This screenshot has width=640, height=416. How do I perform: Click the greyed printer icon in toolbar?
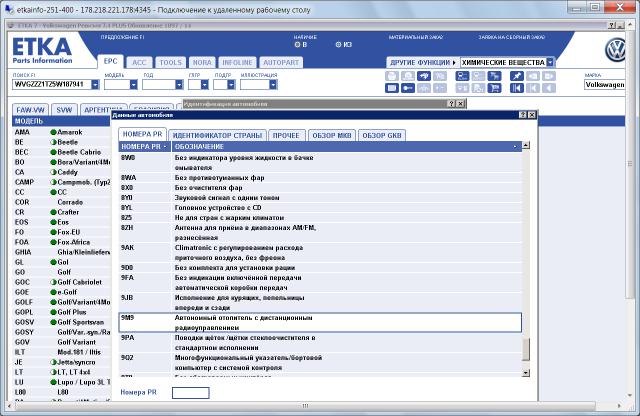coord(392,76)
